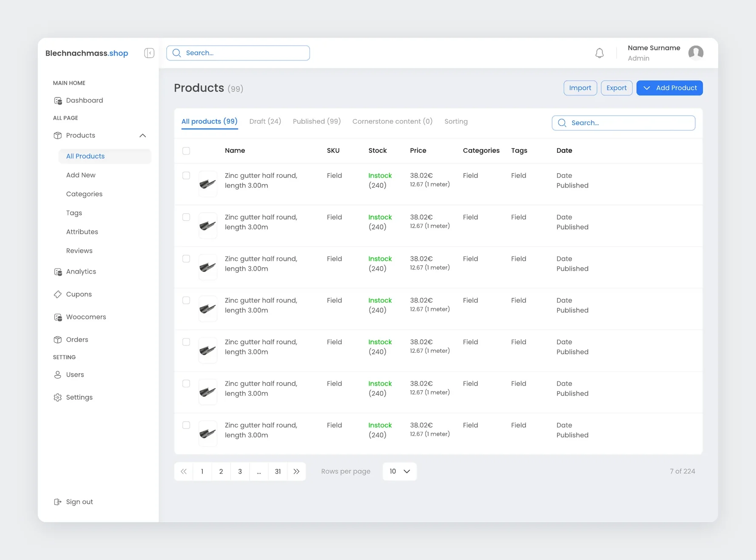Open Reviews in the sidebar

(79, 251)
